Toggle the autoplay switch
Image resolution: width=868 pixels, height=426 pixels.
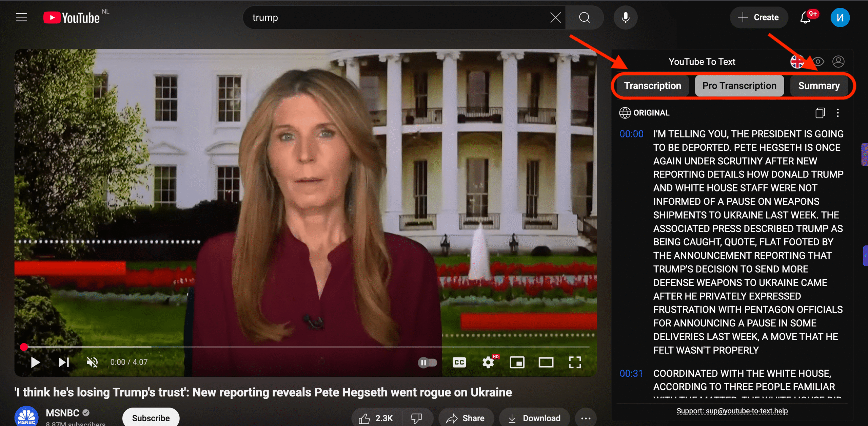[x=427, y=363]
